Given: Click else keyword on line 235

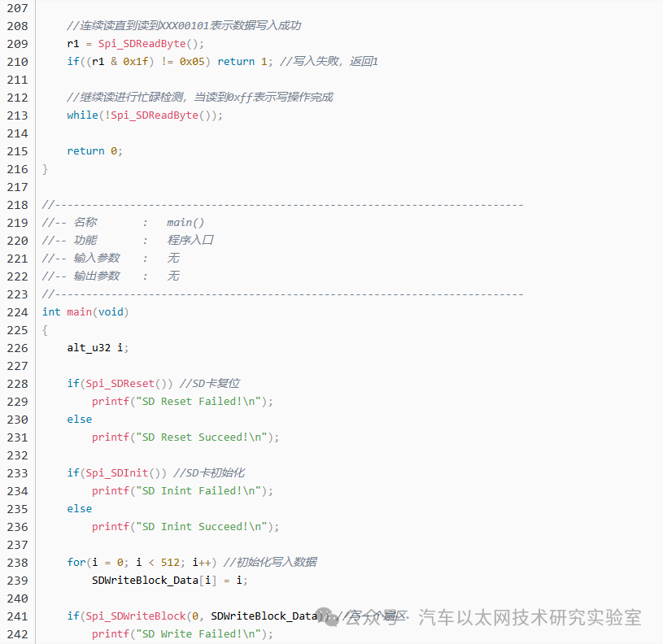Looking at the screenshot, I should click(x=79, y=509).
